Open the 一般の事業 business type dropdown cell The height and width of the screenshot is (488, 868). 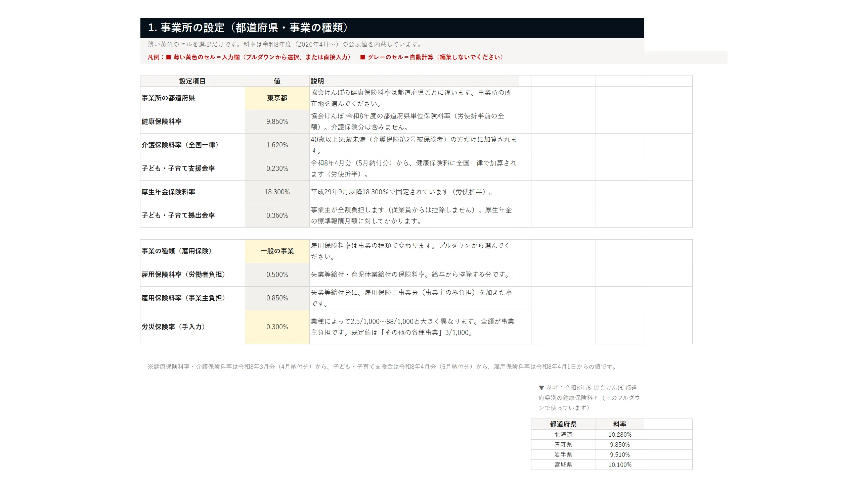click(x=277, y=251)
